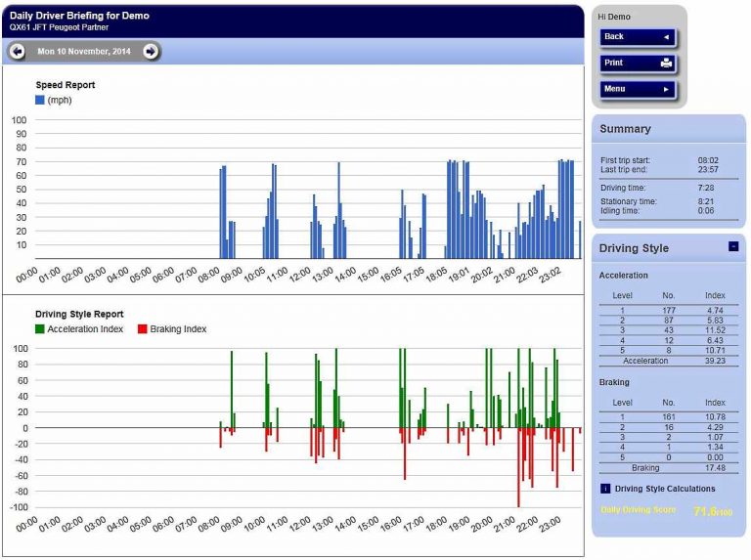Click the date Mon 10 November, 2014
The height and width of the screenshot is (560, 751).
(x=84, y=51)
